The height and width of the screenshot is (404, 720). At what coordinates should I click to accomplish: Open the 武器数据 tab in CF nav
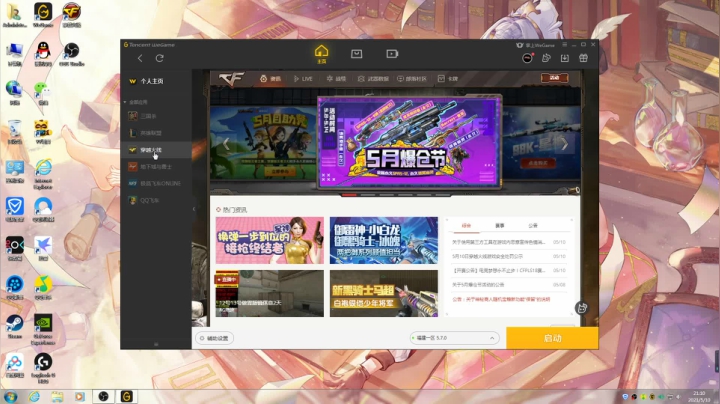click(373, 79)
